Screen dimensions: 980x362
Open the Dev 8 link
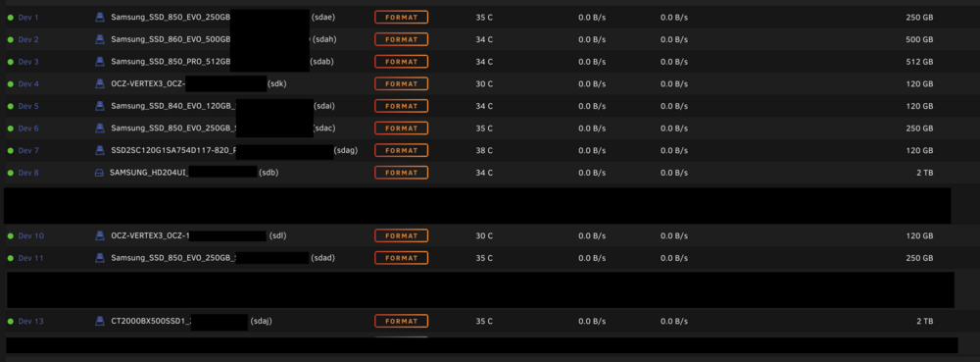[x=28, y=173]
